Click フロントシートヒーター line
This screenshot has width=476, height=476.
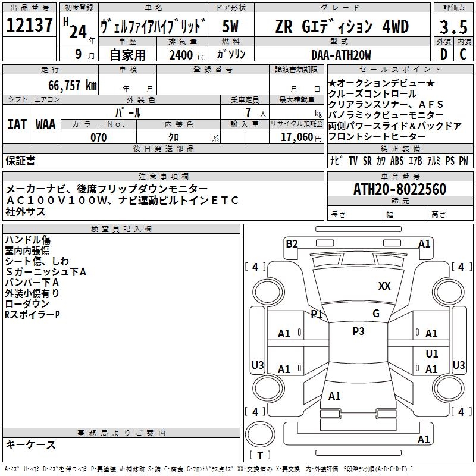[x=377, y=136]
